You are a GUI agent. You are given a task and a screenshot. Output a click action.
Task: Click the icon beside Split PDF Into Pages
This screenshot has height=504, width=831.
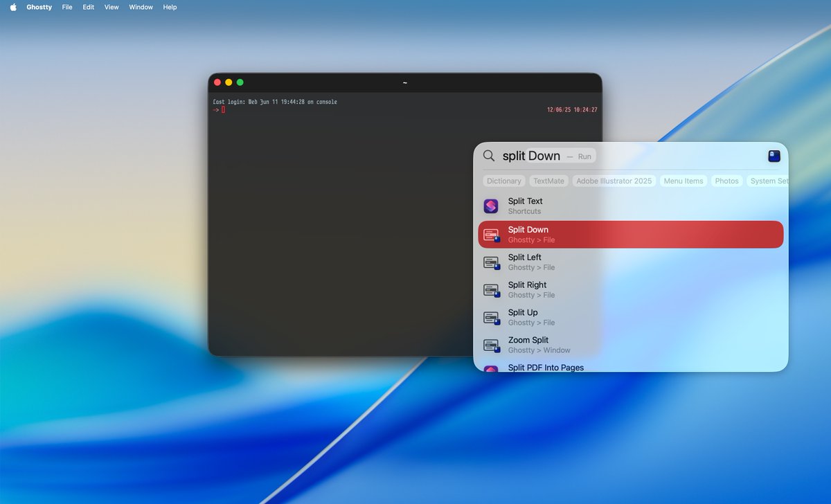[491, 368]
